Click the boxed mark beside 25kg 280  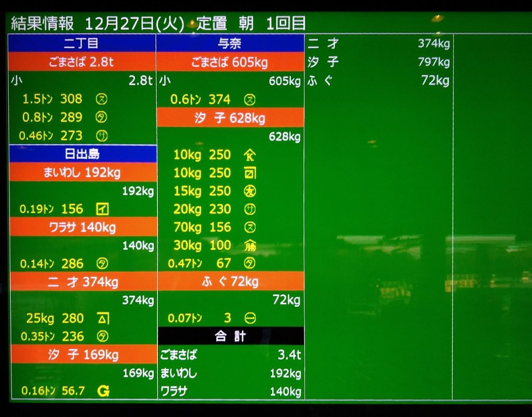(103, 318)
